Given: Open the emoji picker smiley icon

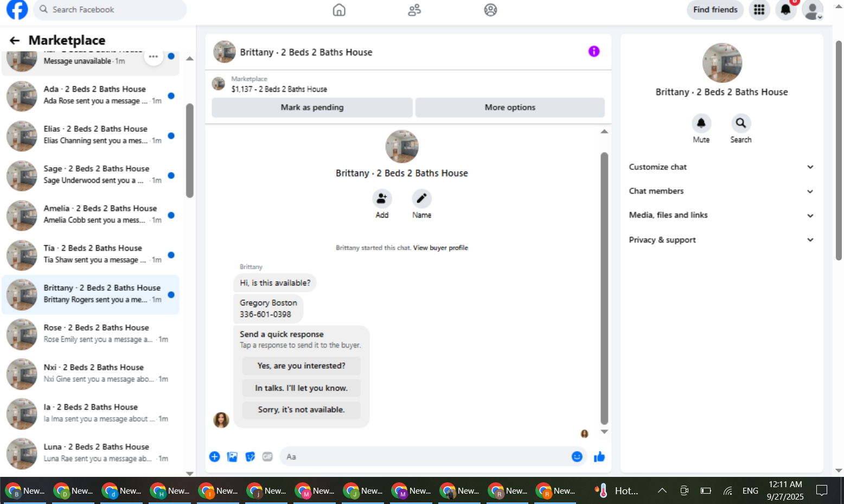Looking at the screenshot, I should click(577, 457).
